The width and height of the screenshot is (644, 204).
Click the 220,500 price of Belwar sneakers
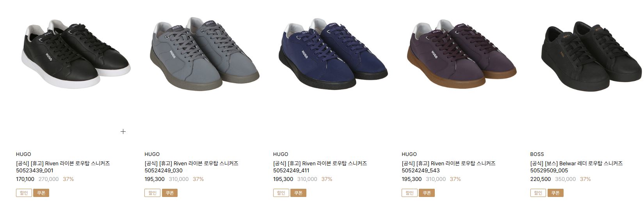tap(541, 179)
